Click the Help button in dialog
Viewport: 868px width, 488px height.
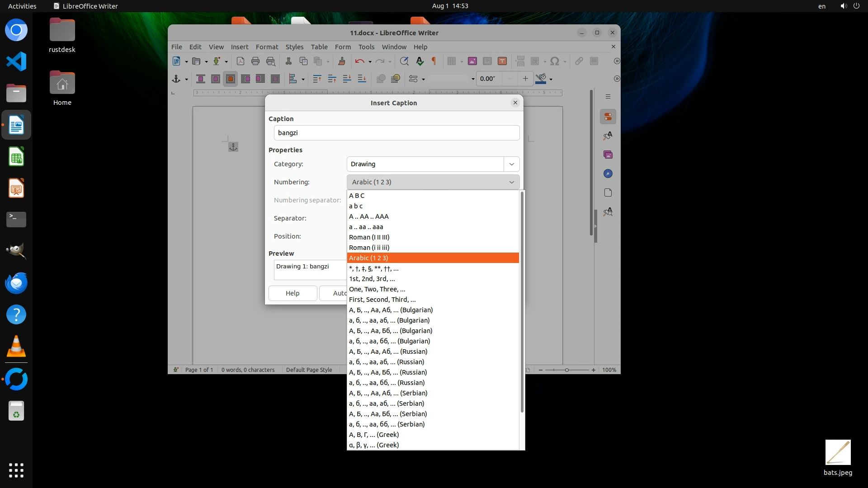click(x=292, y=293)
